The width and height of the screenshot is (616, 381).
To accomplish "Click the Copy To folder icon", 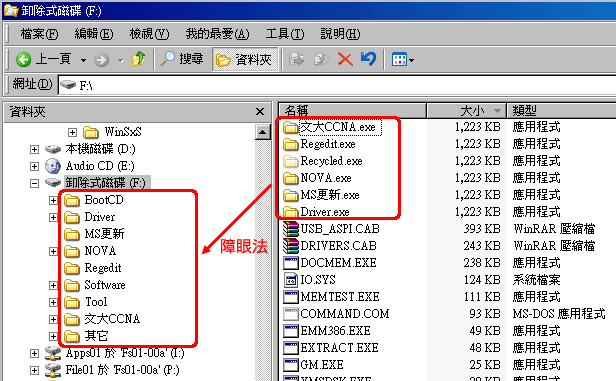I will 321,60.
